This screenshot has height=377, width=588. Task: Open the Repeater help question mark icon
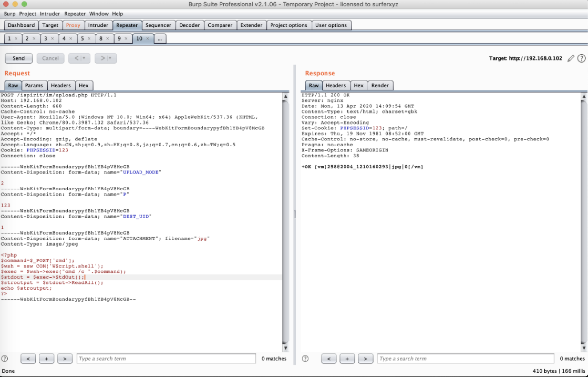tap(581, 58)
